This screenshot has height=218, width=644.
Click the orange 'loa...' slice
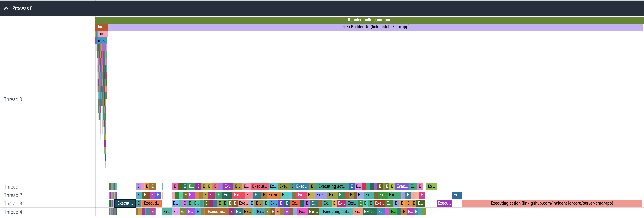(x=102, y=27)
